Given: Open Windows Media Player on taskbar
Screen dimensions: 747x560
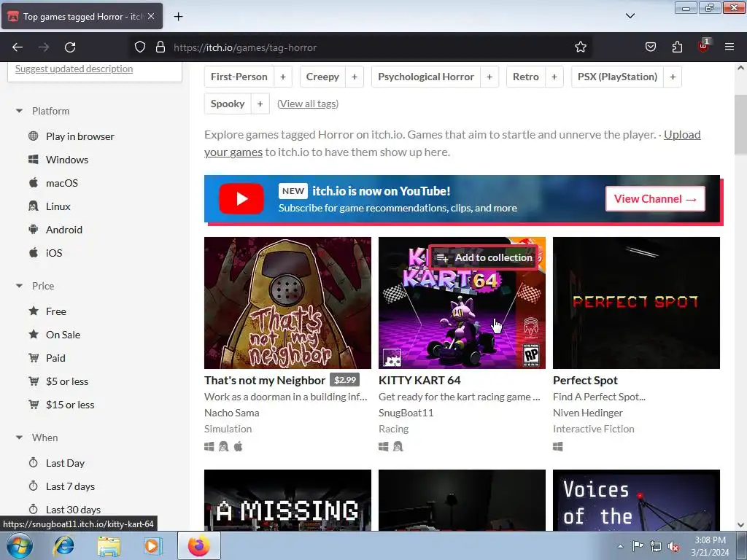Looking at the screenshot, I should 153,545.
